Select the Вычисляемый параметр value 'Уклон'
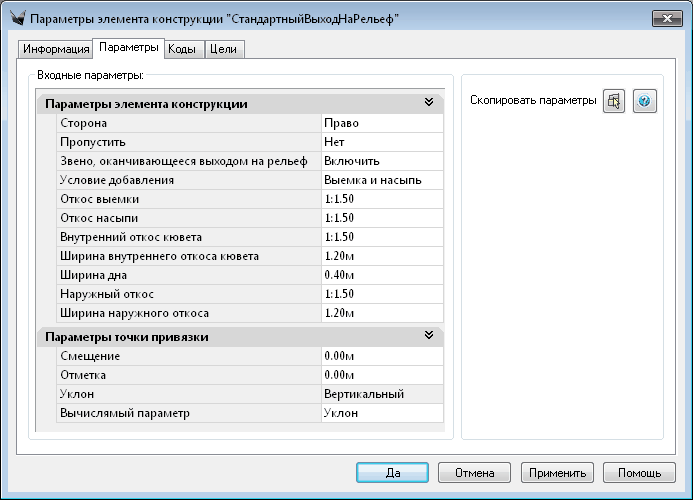Screen dimensions: 693x500 (x=381, y=412)
